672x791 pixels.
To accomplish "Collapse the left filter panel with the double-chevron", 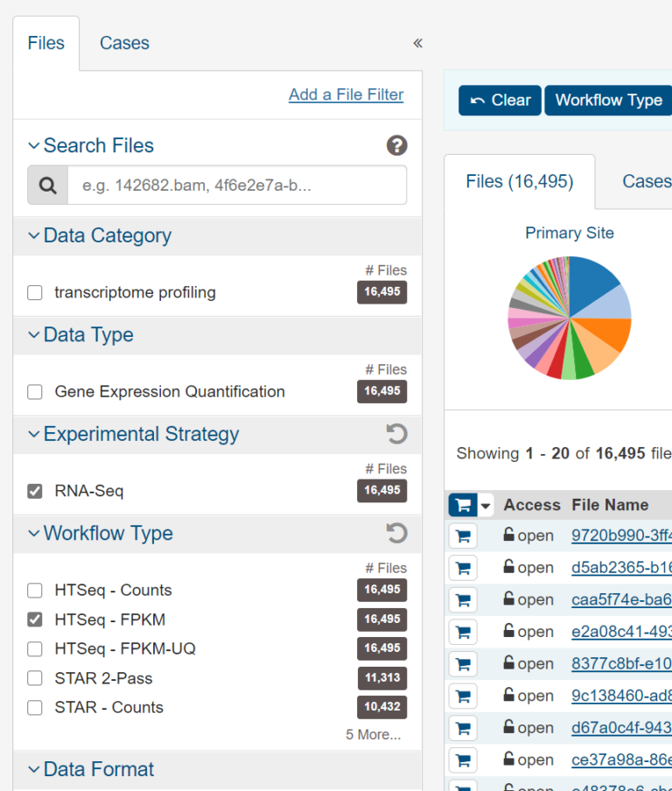I will [x=417, y=43].
